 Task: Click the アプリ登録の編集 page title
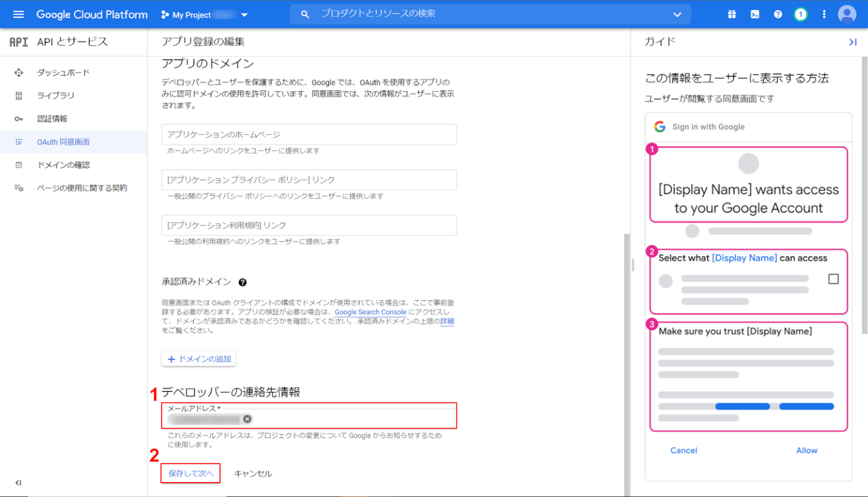click(203, 42)
